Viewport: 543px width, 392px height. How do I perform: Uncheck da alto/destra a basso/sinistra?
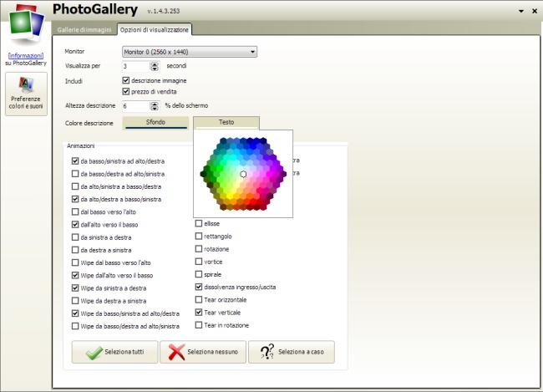75,199
